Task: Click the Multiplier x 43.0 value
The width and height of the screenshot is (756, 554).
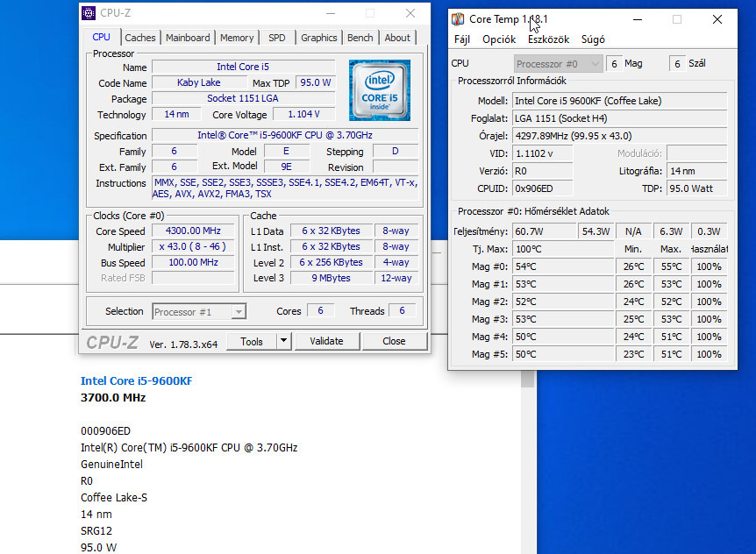Action: (193, 246)
